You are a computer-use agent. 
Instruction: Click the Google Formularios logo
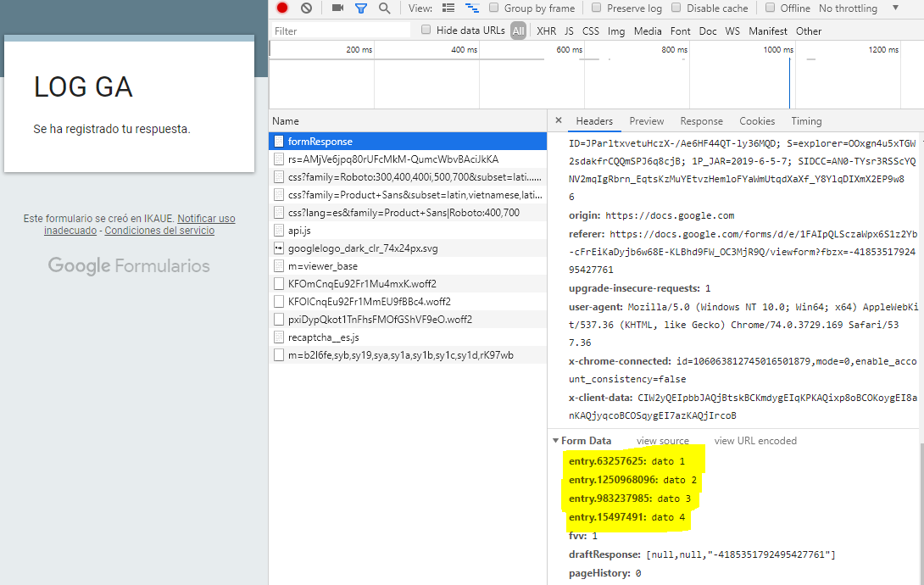[129, 265]
